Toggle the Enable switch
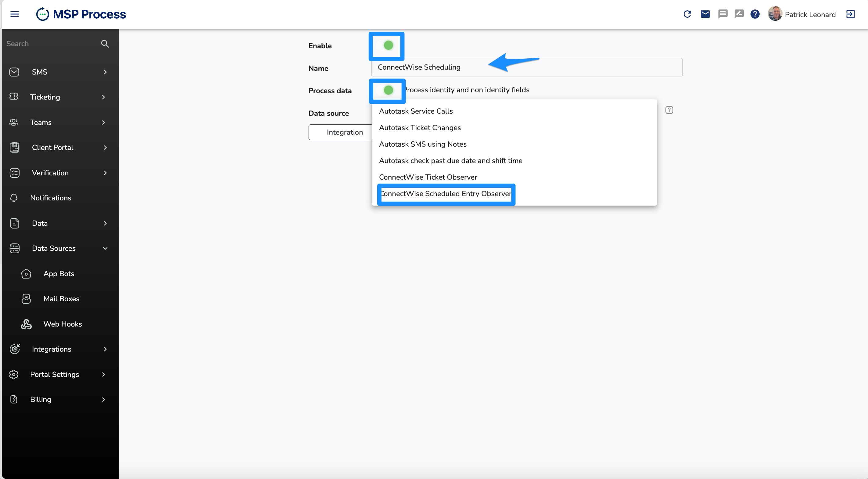 tap(385, 45)
